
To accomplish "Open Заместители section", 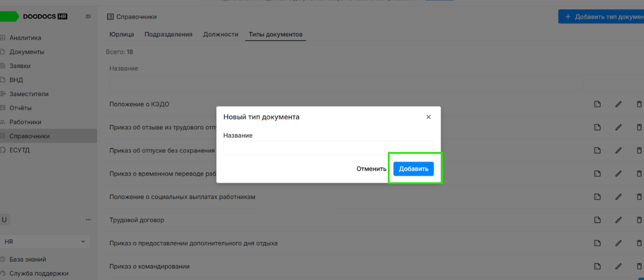I will coord(29,94).
